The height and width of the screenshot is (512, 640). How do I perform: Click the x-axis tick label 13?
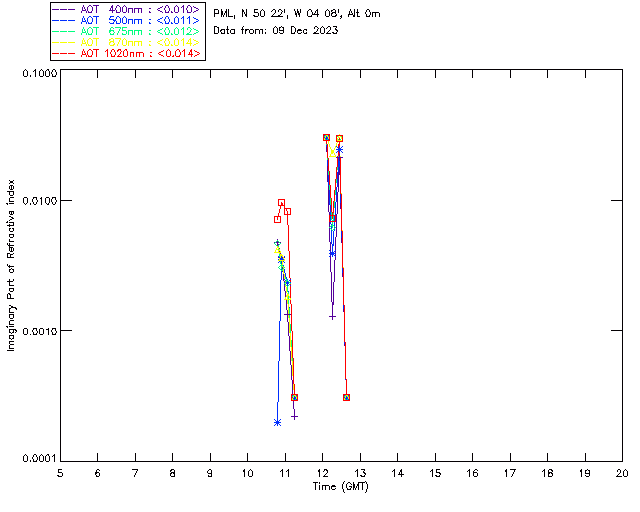click(x=360, y=473)
